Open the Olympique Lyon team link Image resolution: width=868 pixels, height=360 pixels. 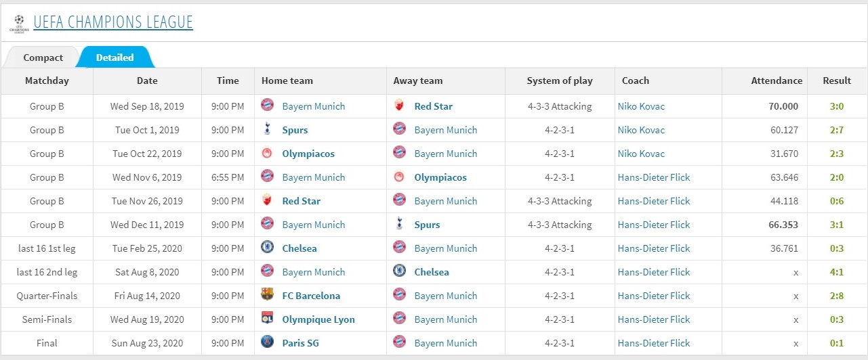318,319
